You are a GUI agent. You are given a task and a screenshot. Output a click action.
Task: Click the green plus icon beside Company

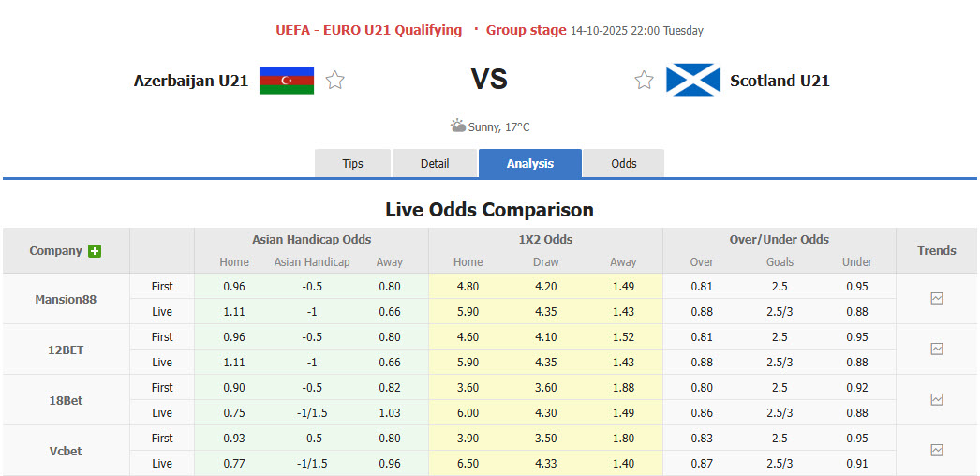[95, 251]
